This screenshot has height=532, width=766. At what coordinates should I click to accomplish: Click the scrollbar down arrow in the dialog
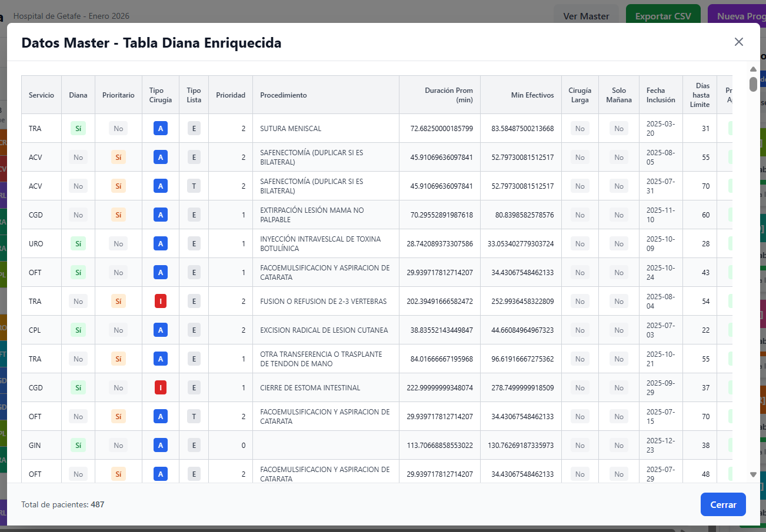tap(753, 474)
